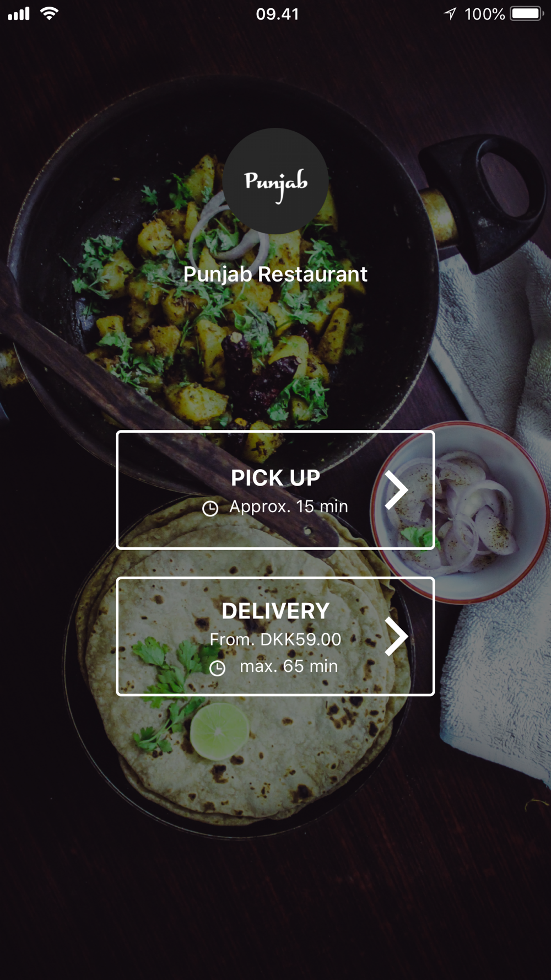
Task: Tap the round Punjab logo
Action: click(x=275, y=181)
